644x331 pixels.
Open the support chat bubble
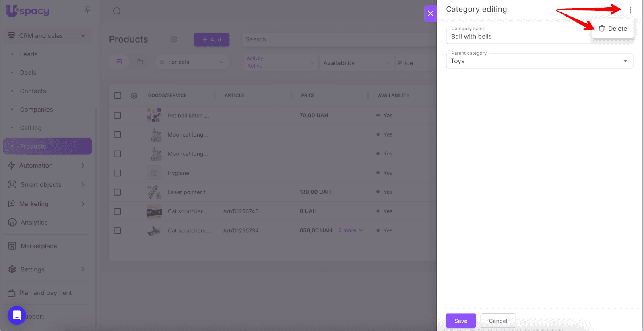tap(17, 315)
